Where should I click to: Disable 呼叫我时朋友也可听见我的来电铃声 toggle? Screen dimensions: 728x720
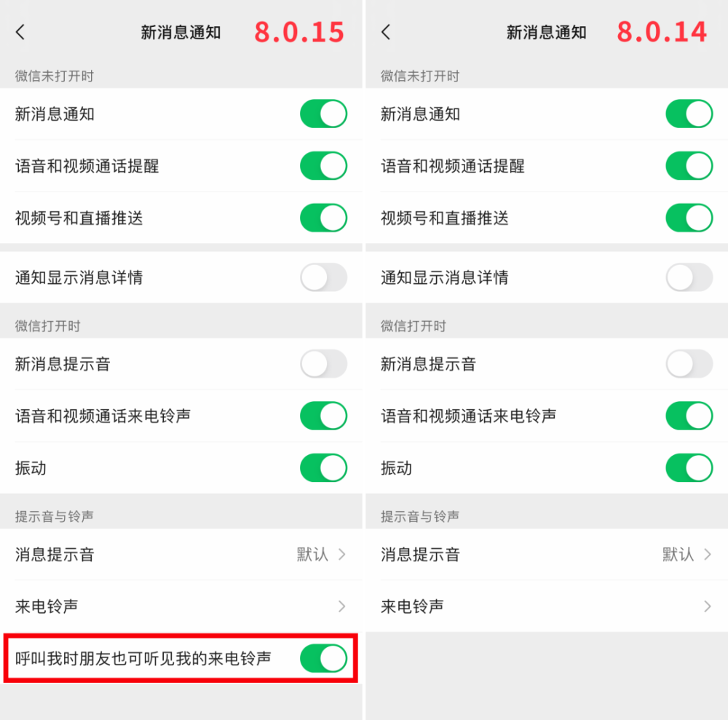pyautogui.click(x=324, y=658)
